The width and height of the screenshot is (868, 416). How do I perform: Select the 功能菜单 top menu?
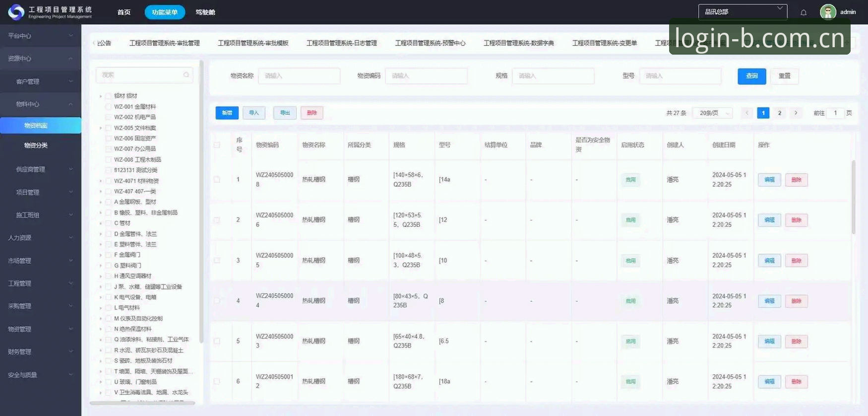pyautogui.click(x=165, y=12)
